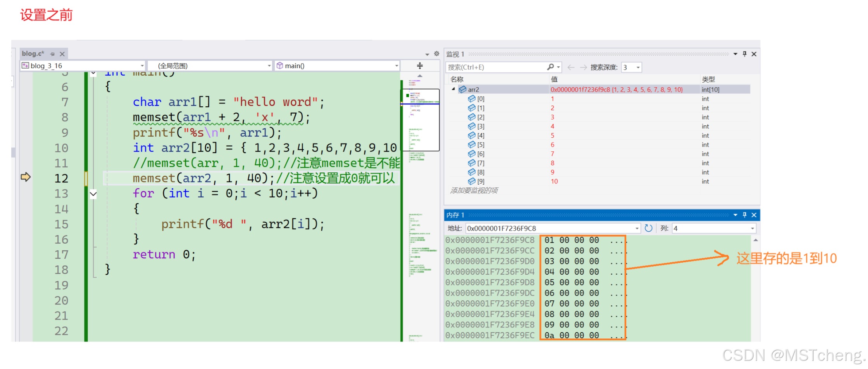Click line number 7 in the gutter

(x=65, y=102)
